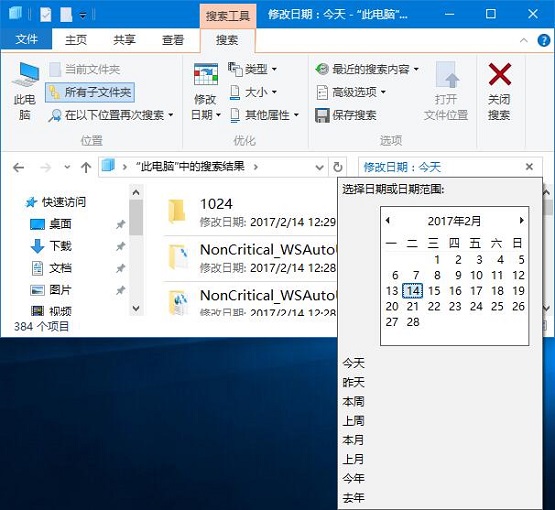Viewport: 555px width, 510px height.
Task: Choose 本月 date range
Action: point(353,440)
